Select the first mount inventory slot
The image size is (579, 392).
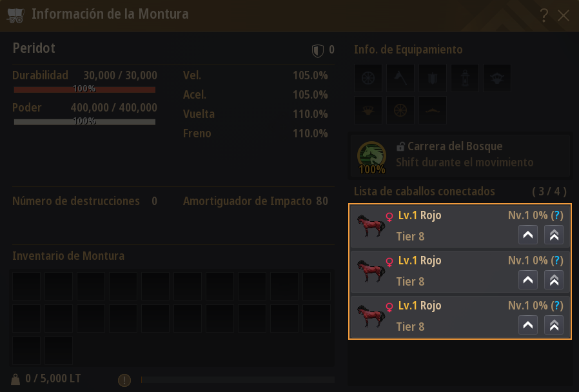click(x=26, y=286)
